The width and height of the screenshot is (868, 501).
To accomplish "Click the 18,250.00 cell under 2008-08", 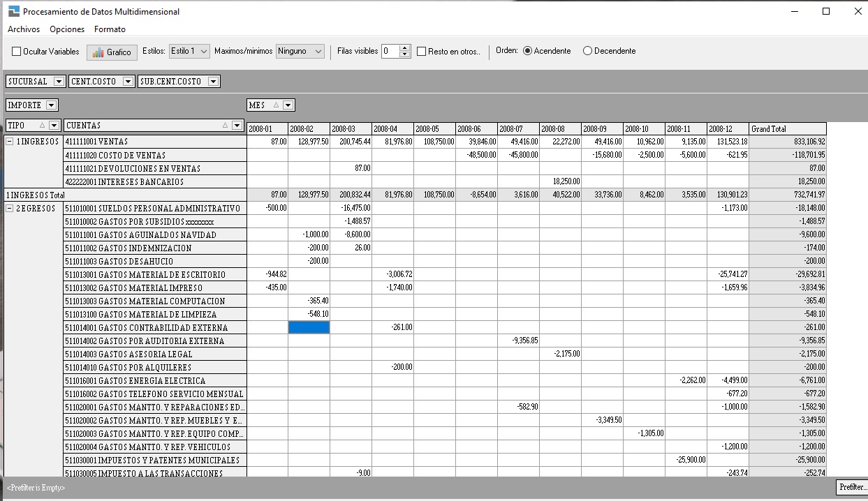I will click(x=560, y=181).
